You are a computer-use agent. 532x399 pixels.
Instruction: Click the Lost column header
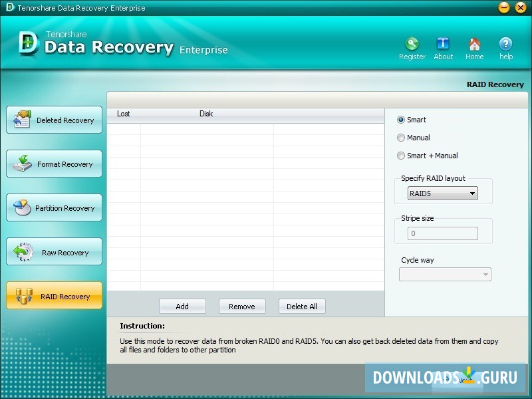tap(123, 114)
